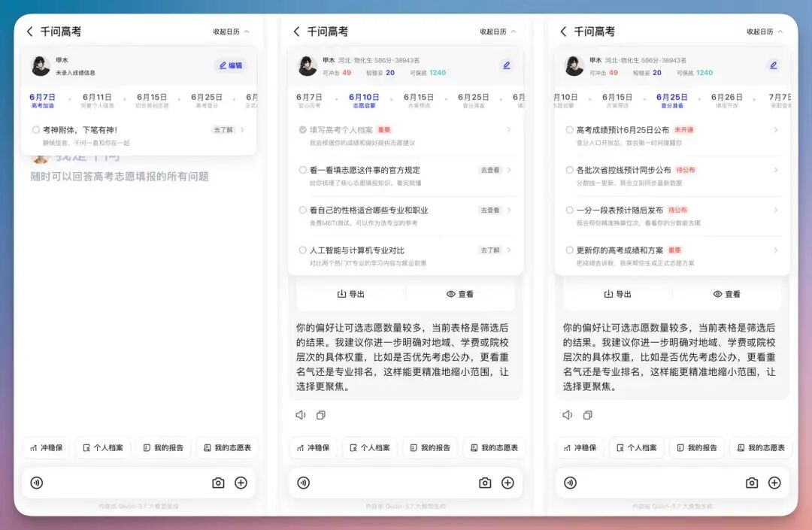Image resolution: width=812 pixels, height=530 pixels.
Task: Open 个人档案 shortcut on left screen
Action: click(103, 448)
